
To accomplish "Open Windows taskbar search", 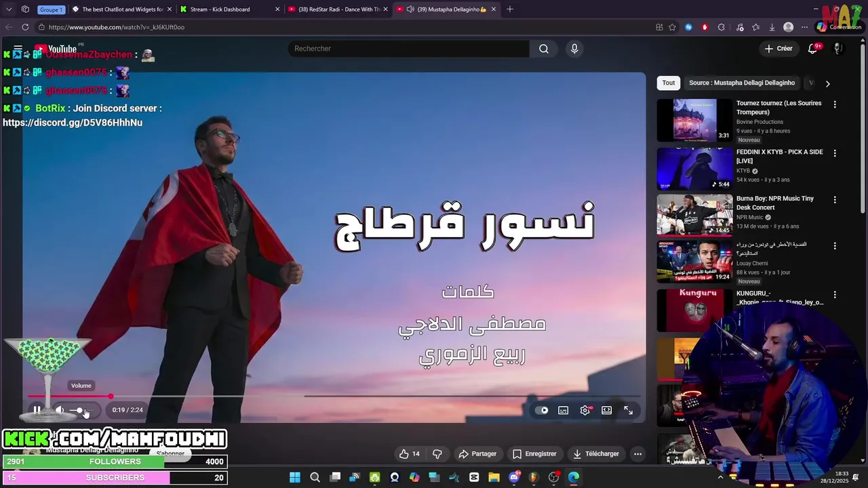I will [315, 477].
